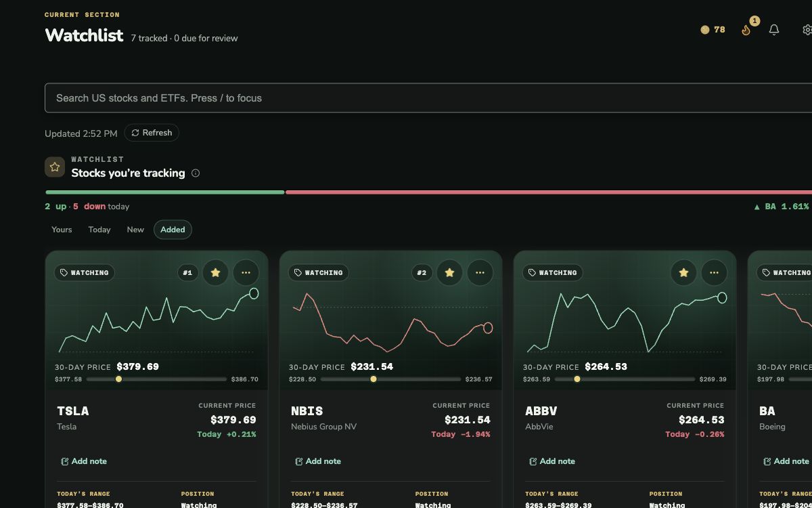Toggle the favorite star on TSLA card

216,272
